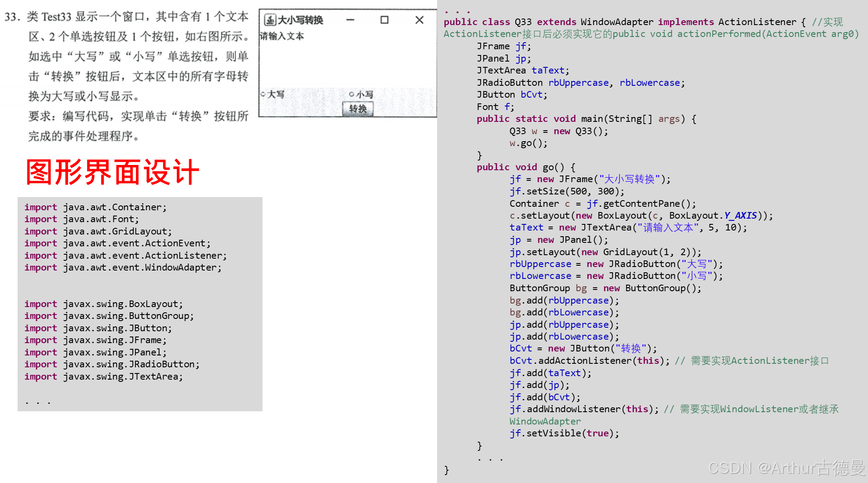Click the import javax.swing.JRadioButton line
This screenshot has width=868, height=483.
click(112, 364)
